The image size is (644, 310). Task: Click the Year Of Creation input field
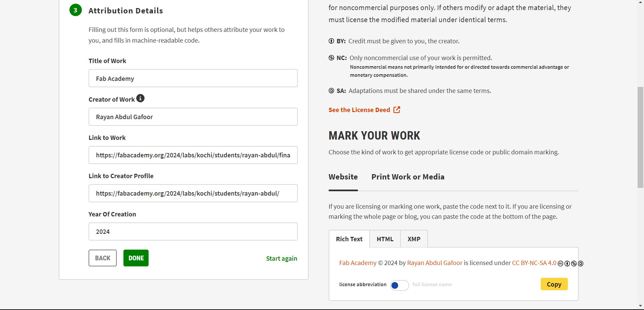pos(193,231)
